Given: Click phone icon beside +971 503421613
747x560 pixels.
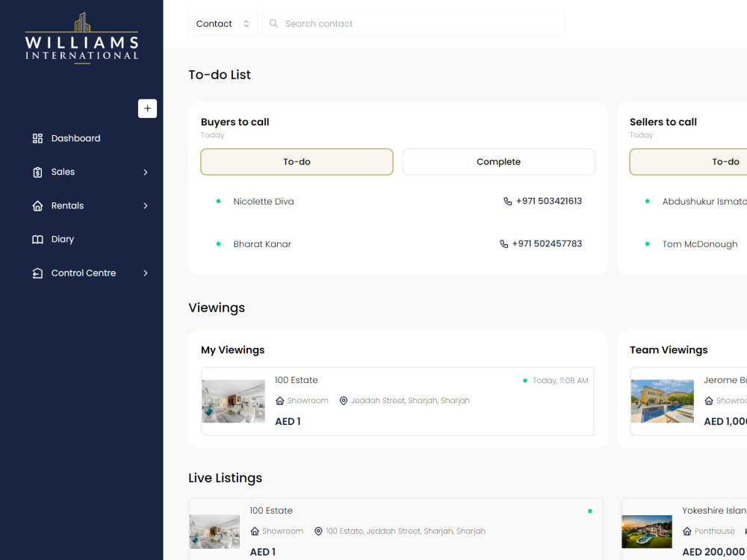Looking at the screenshot, I should coord(507,201).
